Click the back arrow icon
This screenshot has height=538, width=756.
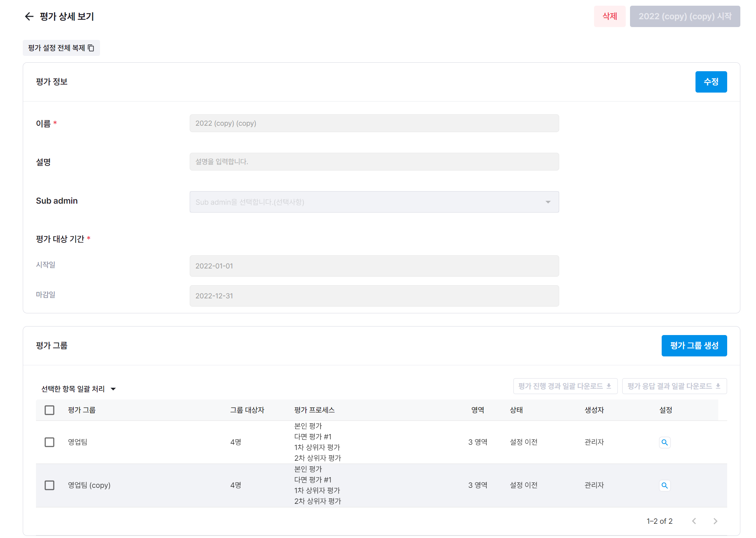click(29, 16)
